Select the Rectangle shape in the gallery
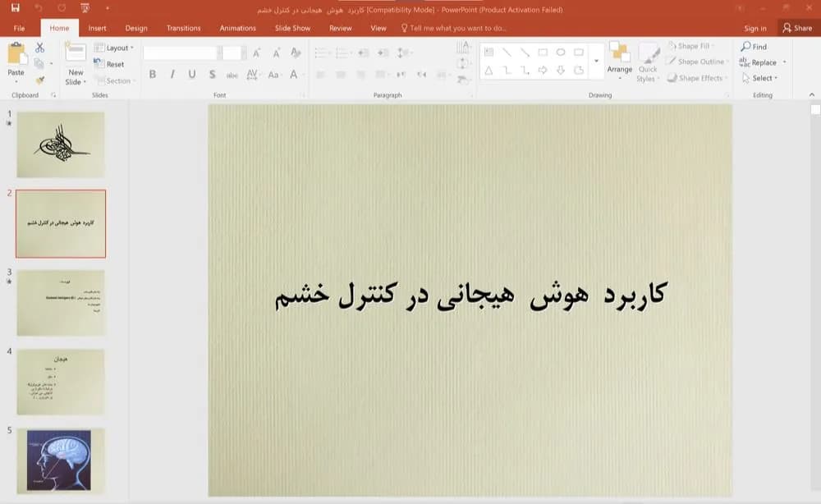821x504 pixels. [x=543, y=53]
